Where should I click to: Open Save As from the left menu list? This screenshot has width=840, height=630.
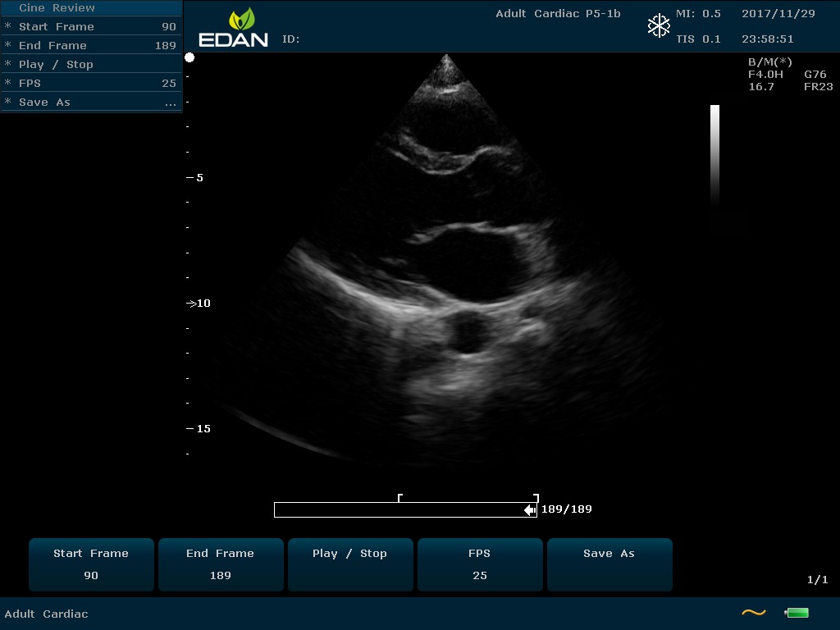click(90, 103)
